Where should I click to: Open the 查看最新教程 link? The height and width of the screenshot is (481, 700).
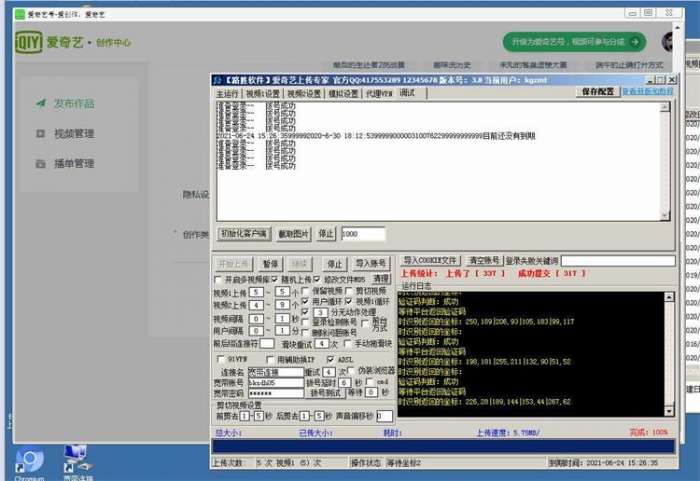pos(648,92)
